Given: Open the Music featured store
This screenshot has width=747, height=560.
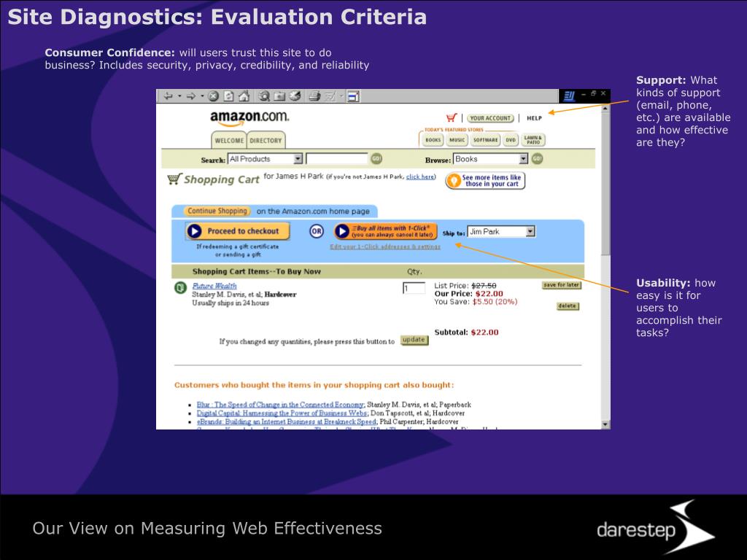Looking at the screenshot, I should [x=457, y=140].
